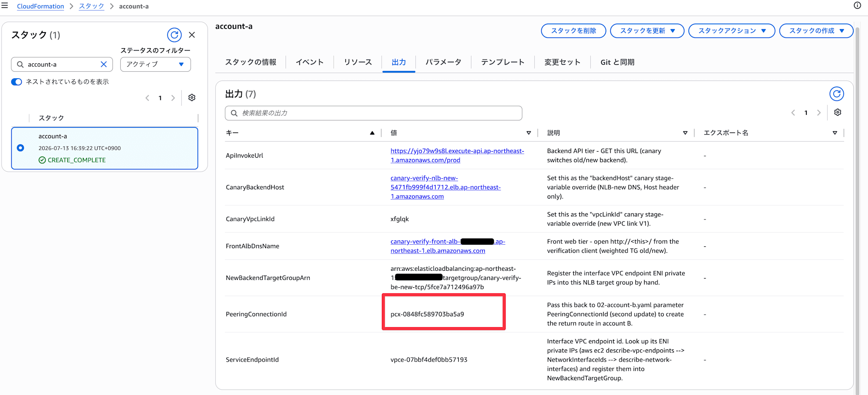Click the pcx-0848fc589703ba5a9 value
Image resolution: width=868 pixels, height=395 pixels.
pyautogui.click(x=427, y=314)
